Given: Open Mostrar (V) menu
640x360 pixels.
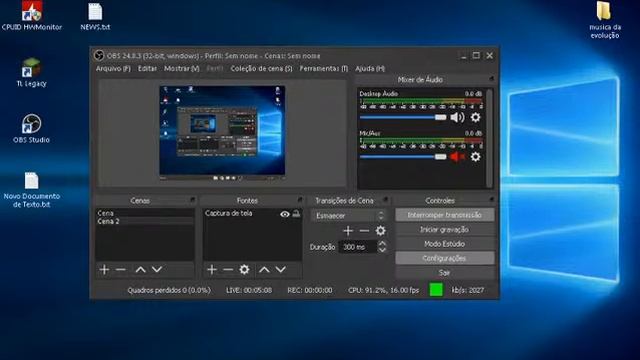Looking at the screenshot, I should [182, 69].
